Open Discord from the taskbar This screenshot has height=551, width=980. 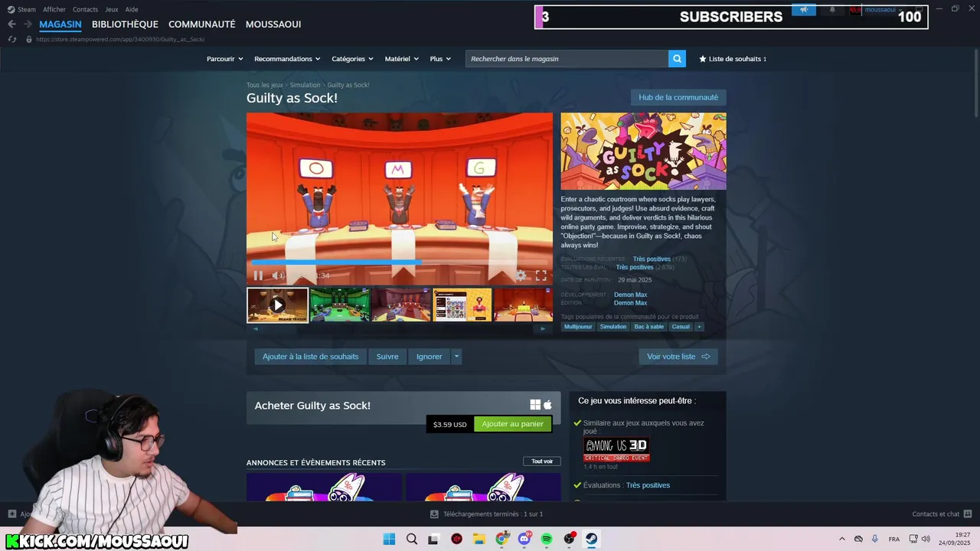tap(524, 539)
